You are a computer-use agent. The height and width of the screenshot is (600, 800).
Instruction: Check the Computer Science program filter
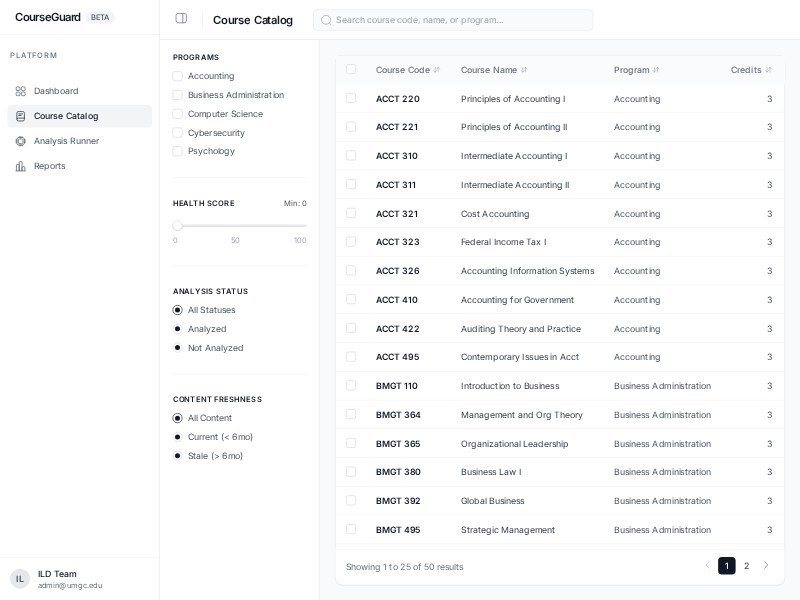point(177,114)
